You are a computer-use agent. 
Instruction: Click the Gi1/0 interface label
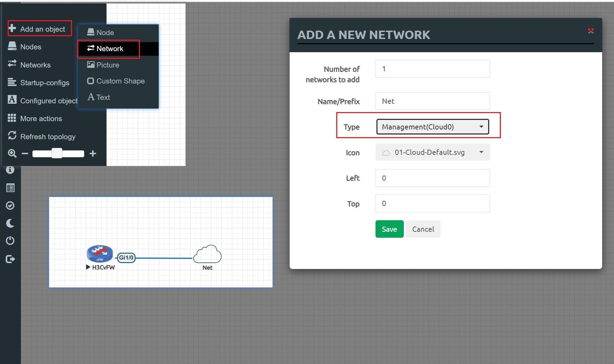pos(126,258)
